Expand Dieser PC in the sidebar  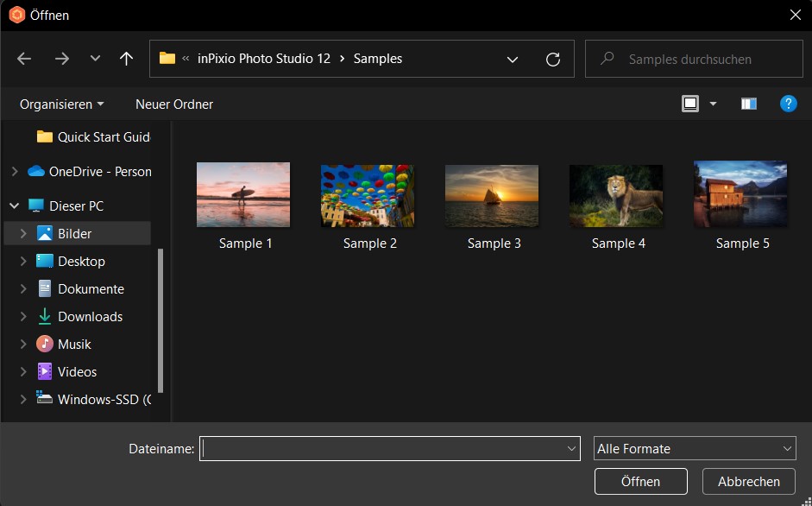pos(14,206)
